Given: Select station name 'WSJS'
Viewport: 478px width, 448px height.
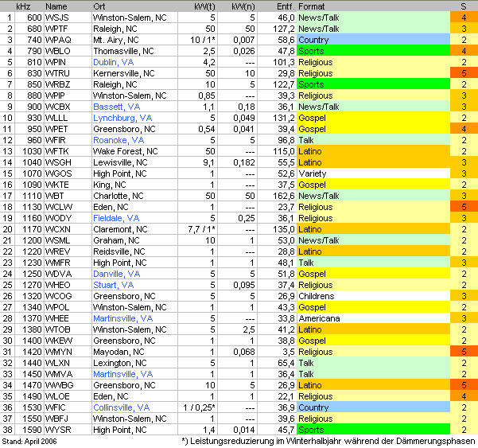Looking at the screenshot, I should [x=57, y=18].
